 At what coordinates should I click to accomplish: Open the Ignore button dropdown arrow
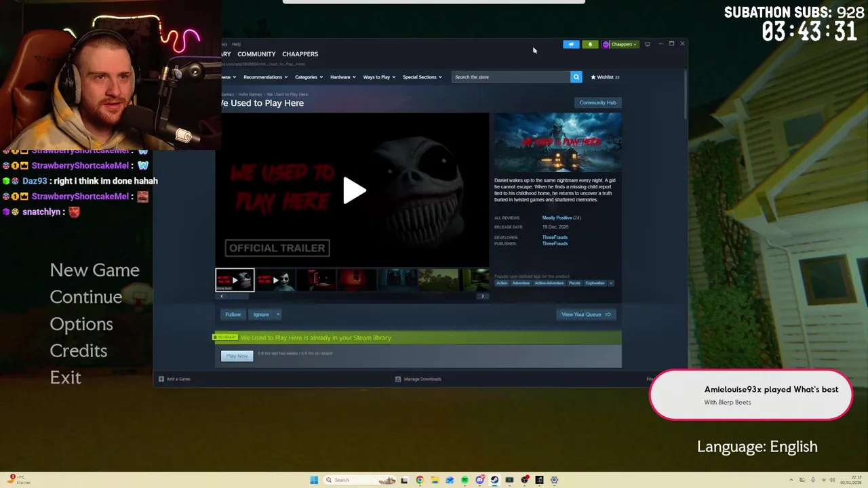pyautogui.click(x=277, y=314)
